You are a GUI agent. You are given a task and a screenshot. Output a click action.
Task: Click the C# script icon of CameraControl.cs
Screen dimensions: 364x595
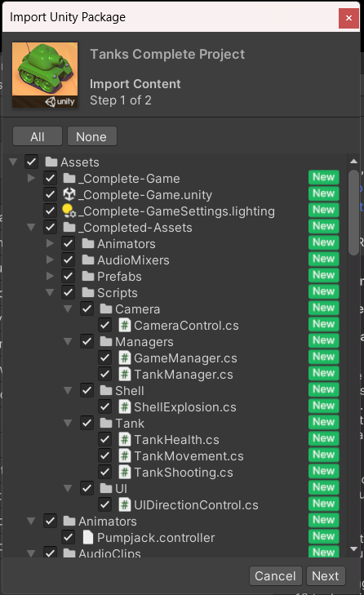[x=125, y=325]
